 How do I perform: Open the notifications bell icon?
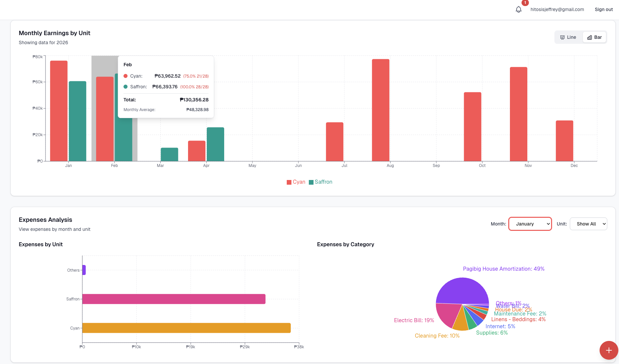click(518, 9)
